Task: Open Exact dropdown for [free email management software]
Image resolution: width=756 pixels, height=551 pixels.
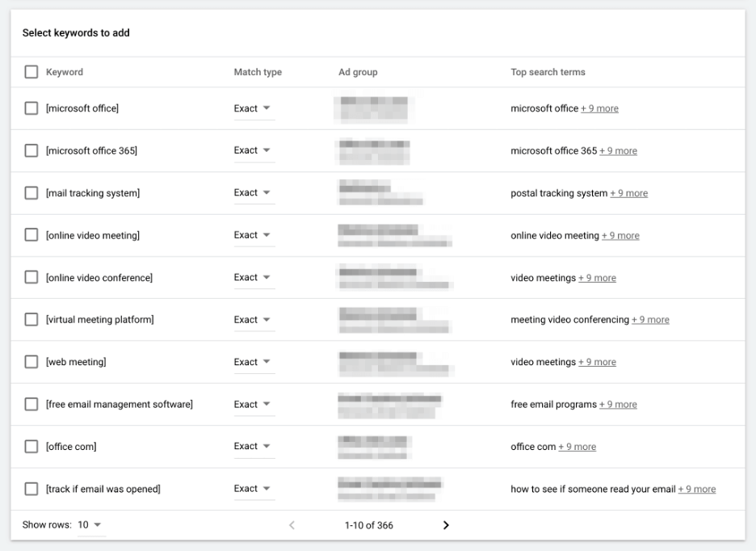Action: [254, 404]
